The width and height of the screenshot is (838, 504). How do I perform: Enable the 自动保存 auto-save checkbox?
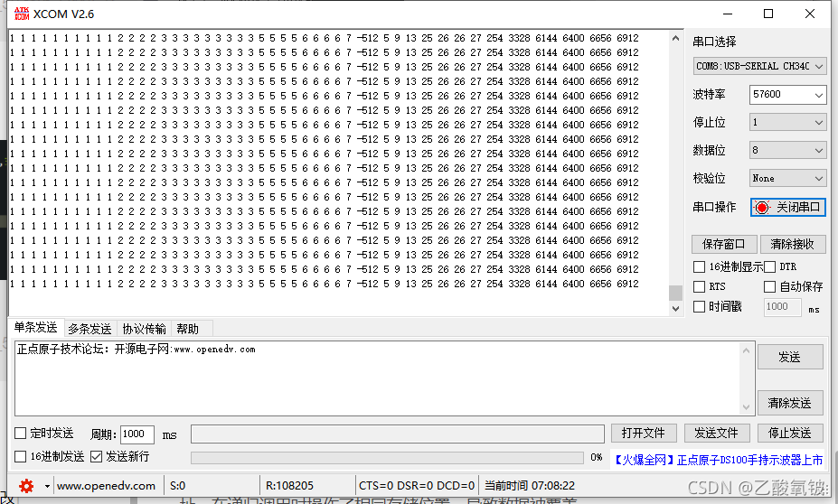coord(769,286)
